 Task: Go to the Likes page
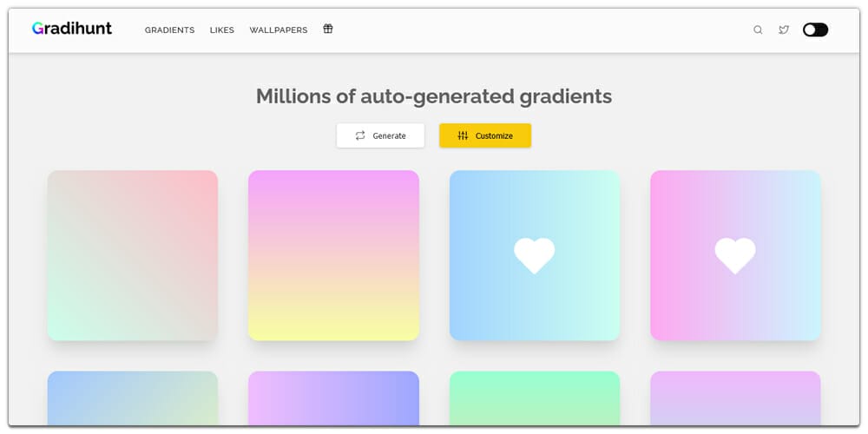tap(222, 30)
